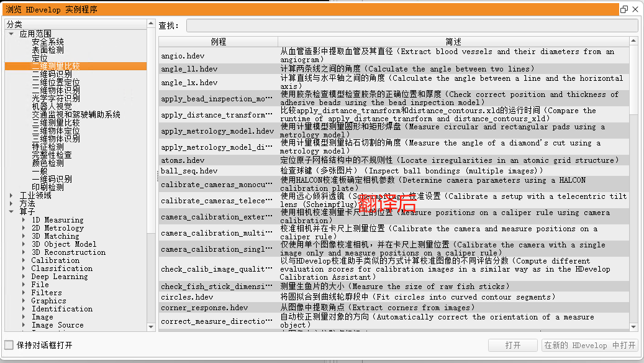644x363 pixels.
Task: Select ball_seq.hdev example
Action: 189,170
